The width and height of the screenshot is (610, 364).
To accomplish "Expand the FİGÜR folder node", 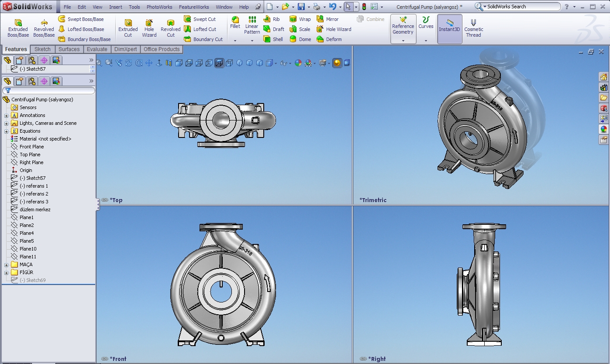I will 6,273.
